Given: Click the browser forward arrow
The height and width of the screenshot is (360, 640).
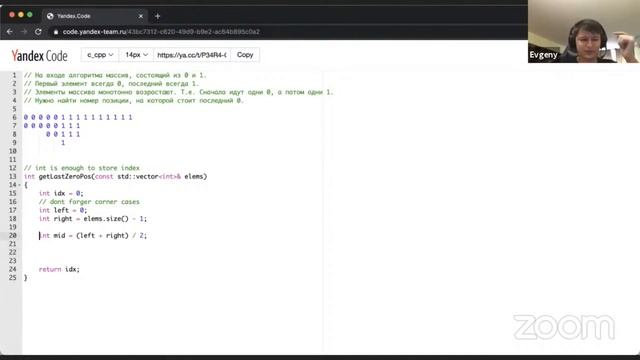Looking at the screenshot, I should coord(24,31).
